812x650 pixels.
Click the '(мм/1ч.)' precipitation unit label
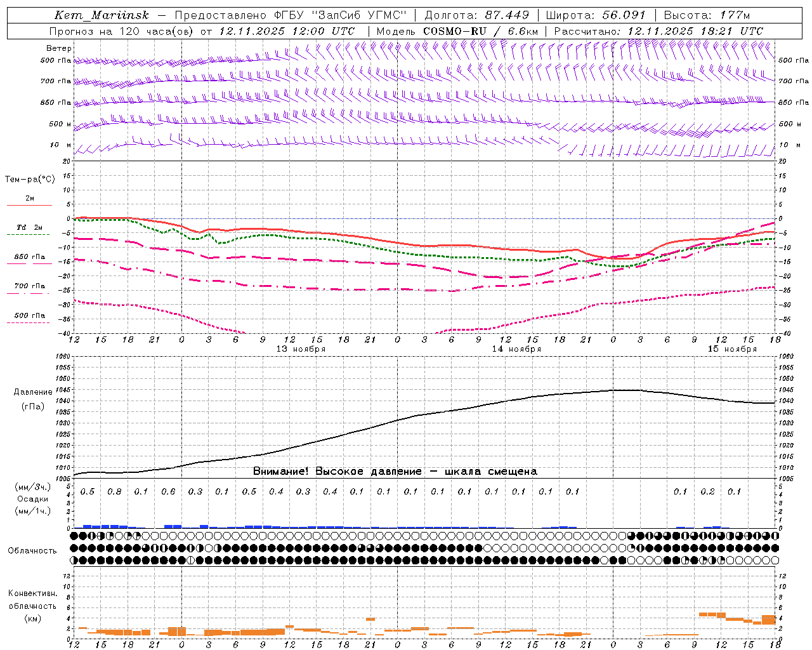(x=33, y=511)
